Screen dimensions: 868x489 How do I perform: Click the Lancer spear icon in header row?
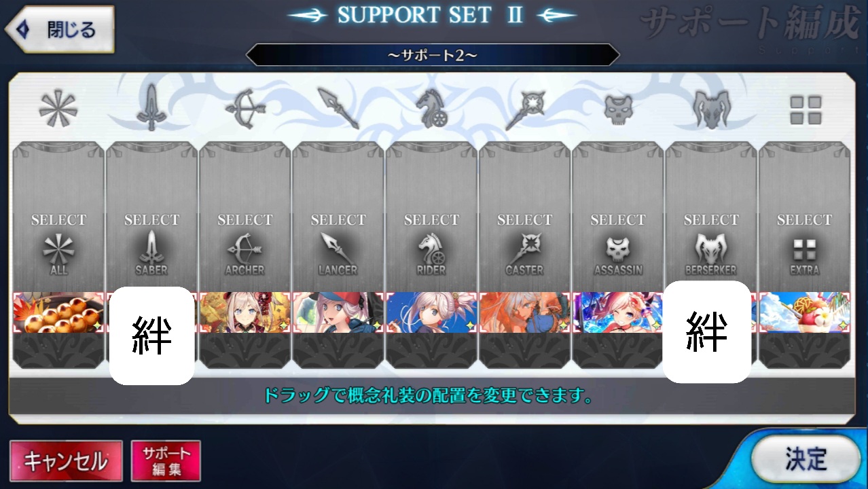(x=338, y=109)
